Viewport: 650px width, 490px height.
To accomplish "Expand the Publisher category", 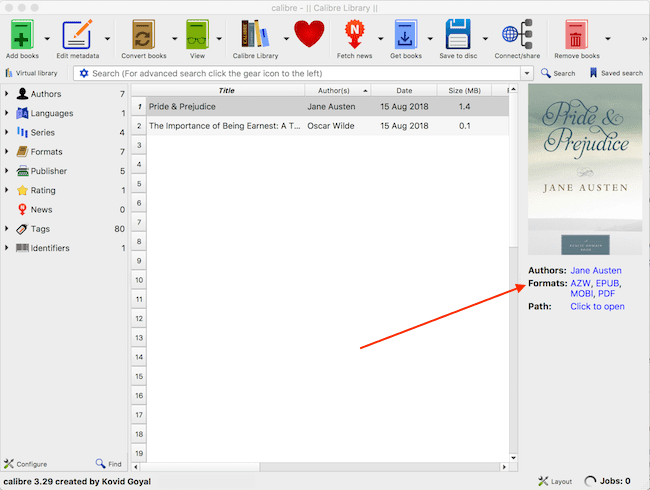I will pyautogui.click(x=7, y=171).
